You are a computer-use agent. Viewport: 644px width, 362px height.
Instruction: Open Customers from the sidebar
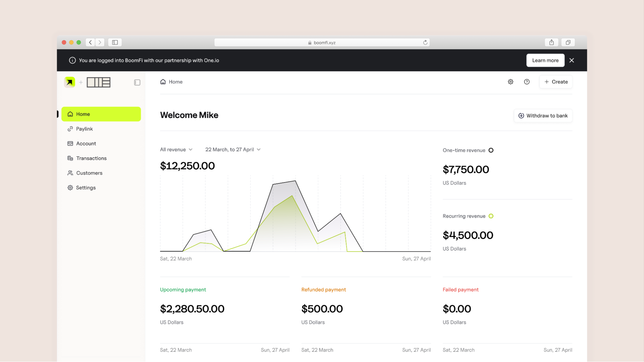[89, 173]
